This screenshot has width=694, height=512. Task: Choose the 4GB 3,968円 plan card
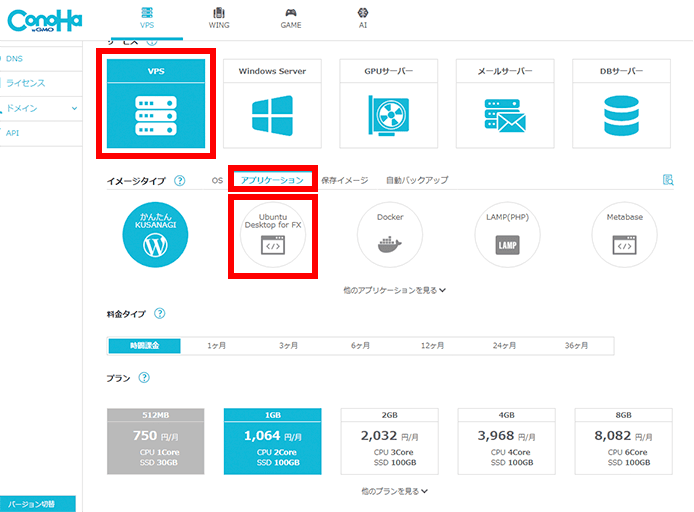[x=506, y=441]
